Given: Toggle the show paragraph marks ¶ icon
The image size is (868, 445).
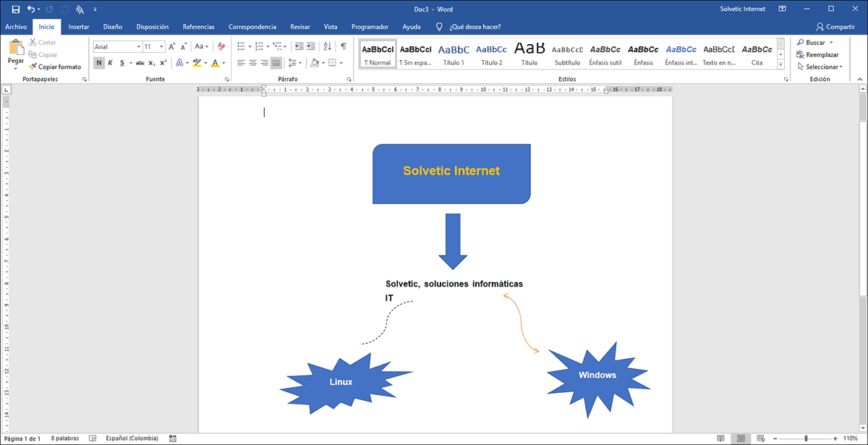Looking at the screenshot, I should (x=343, y=46).
